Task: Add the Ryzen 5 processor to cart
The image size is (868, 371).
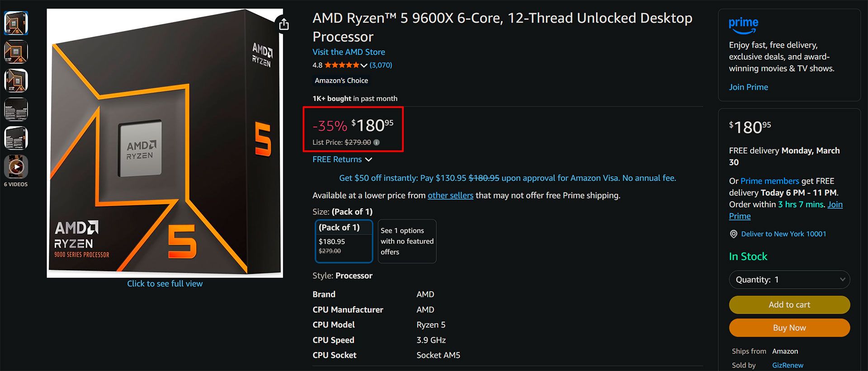Action: pyautogui.click(x=789, y=305)
